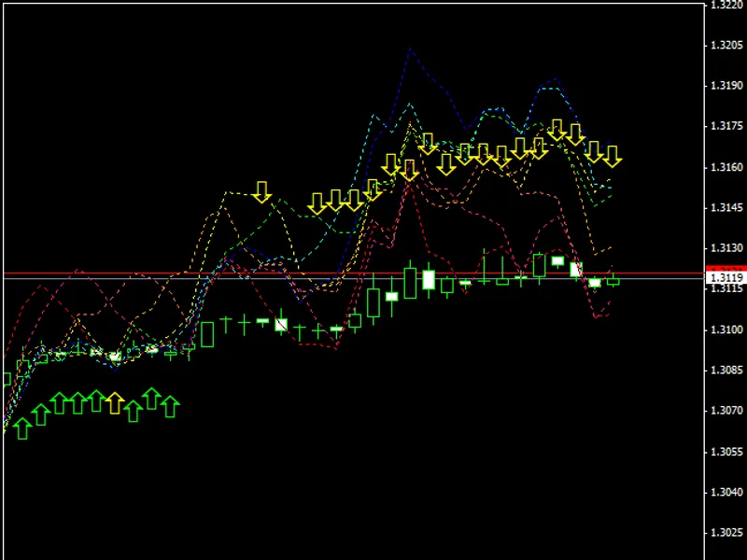Click the rightmost green up arrow signal
747x560 pixels.
170,407
